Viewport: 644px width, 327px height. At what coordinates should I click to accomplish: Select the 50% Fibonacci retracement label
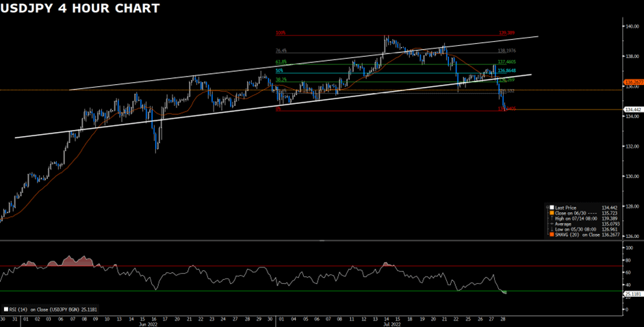(x=279, y=70)
